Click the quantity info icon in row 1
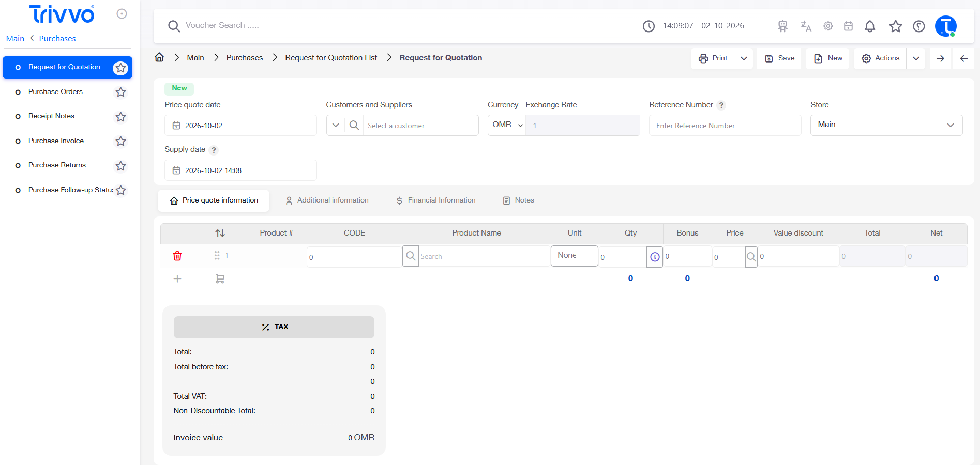The width and height of the screenshot is (980, 465). tap(655, 257)
